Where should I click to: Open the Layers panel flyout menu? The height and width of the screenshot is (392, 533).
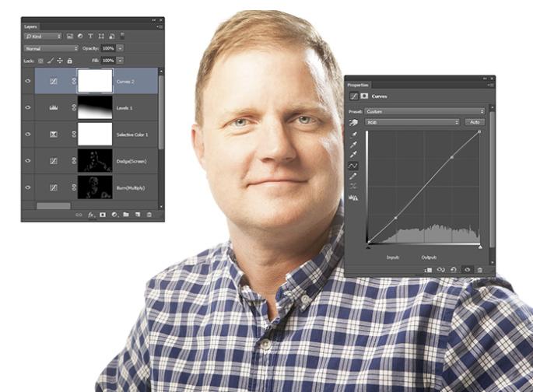(160, 26)
